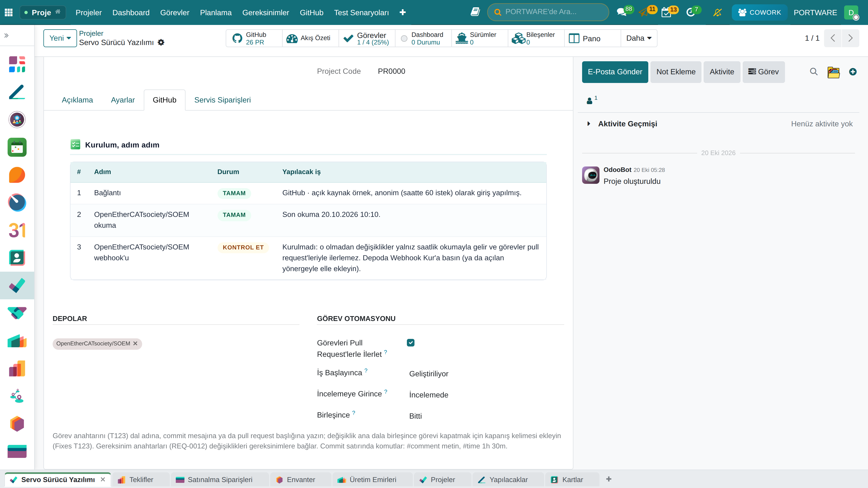Open the contacts card app in sidebar

pyautogui.click(x=17, y=258)
